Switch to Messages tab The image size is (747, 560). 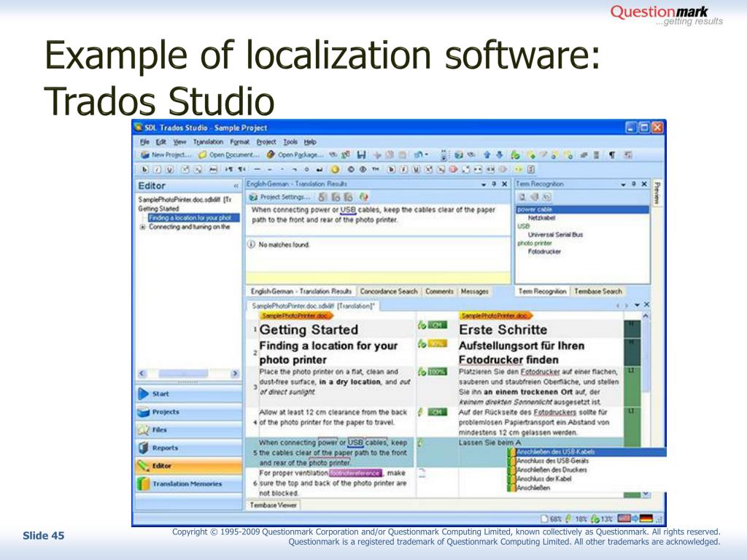tap(474, 291)
